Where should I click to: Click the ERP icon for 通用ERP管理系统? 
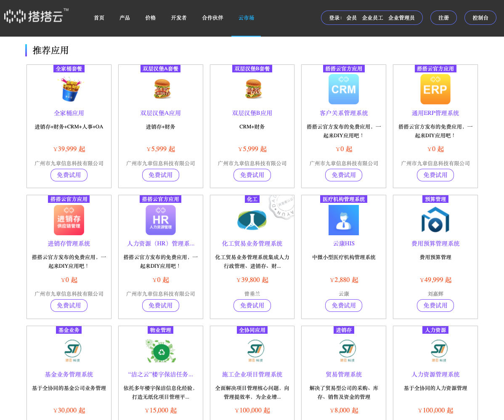[x=435, y=89]
